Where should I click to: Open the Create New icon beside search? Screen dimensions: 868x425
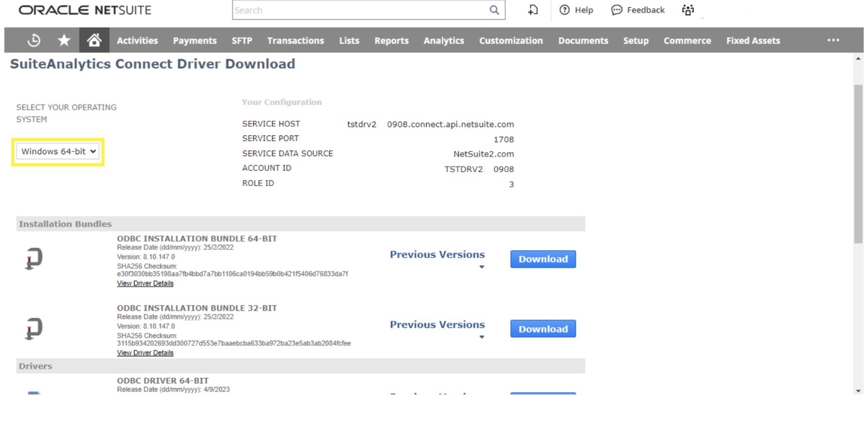(533, 10)
